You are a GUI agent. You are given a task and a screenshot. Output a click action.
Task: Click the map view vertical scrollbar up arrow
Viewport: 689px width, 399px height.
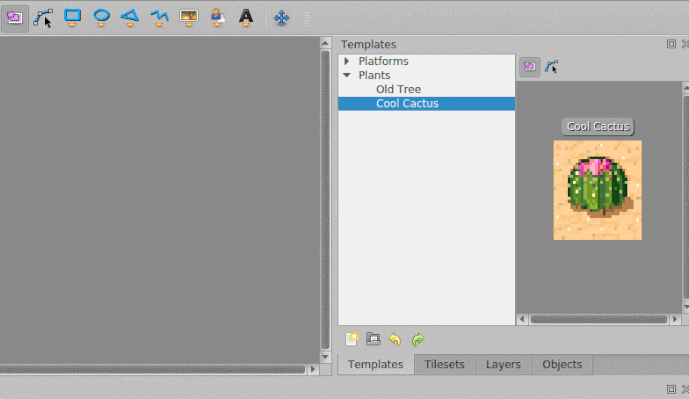click(x=326, y=43)
